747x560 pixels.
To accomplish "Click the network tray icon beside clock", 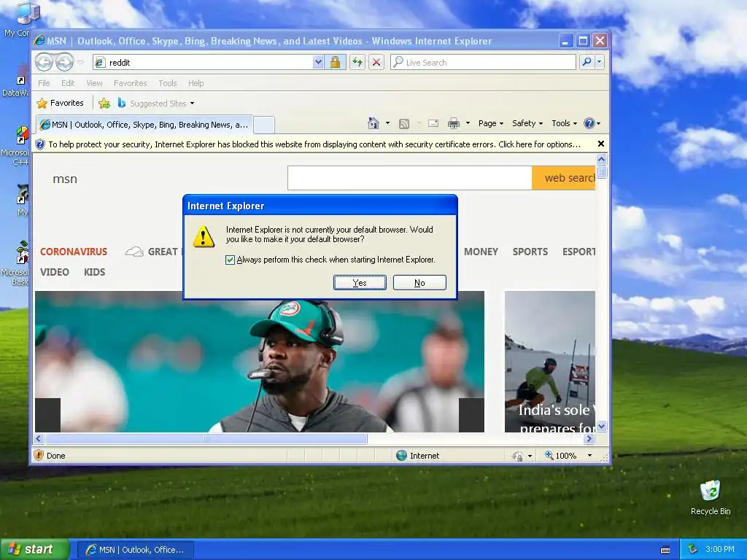I will (x=692, y=549).
